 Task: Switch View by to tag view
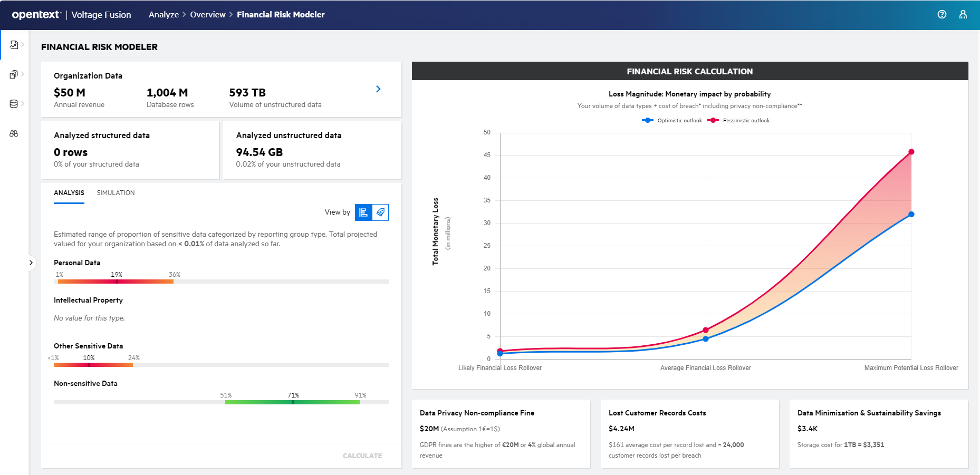tap(380, 212)
